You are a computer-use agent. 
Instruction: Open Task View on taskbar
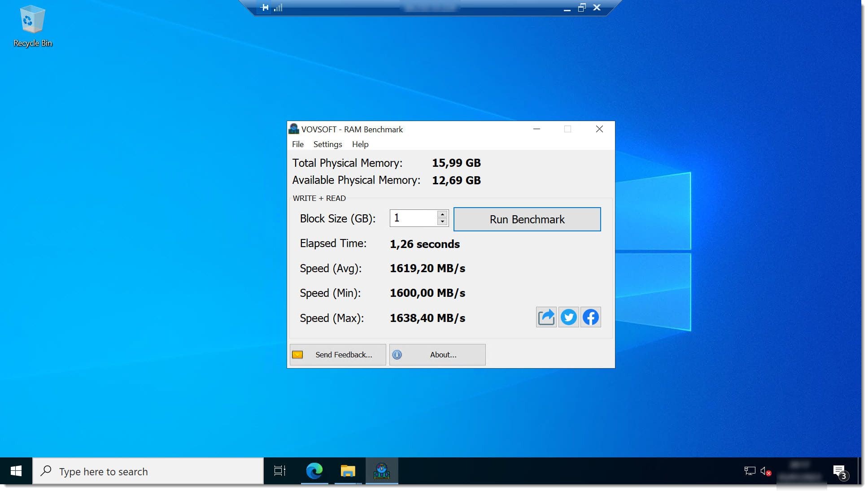coord(280,471)
